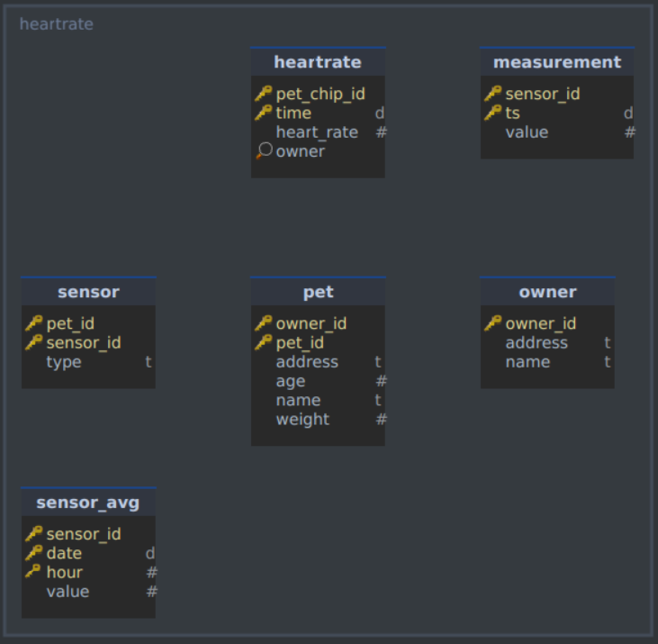Screen dimensions: 658x644
Task: Select the measurement table header
Action: point(557,62)
